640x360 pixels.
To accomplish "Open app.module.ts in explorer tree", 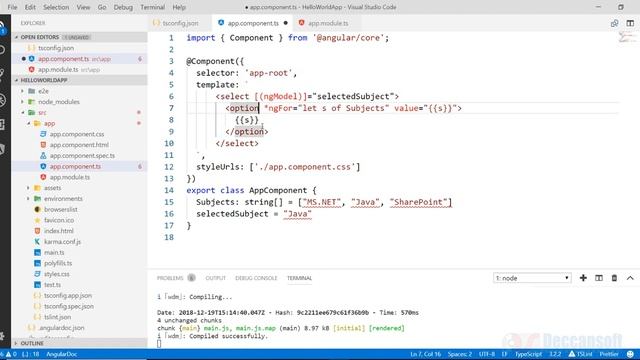I will tap(70, 177).
